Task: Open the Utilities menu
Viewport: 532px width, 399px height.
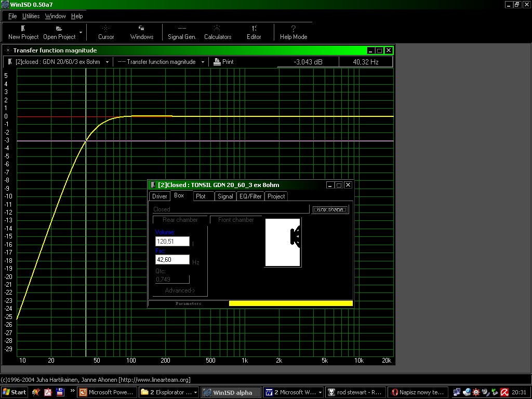Action: pyautogui.click(x=31, y=16)
